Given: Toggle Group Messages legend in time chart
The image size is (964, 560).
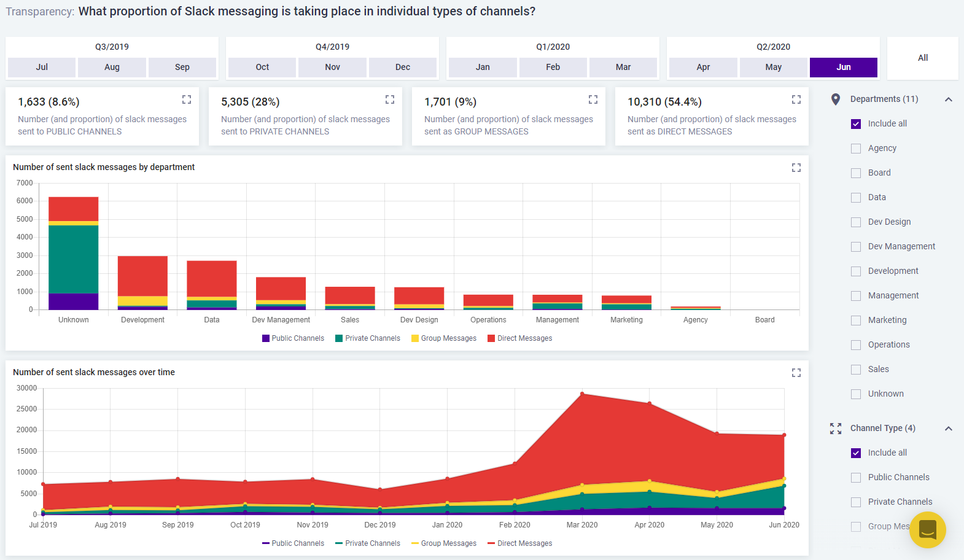Looking at the screenshot, I should click(x=444, y=543).
